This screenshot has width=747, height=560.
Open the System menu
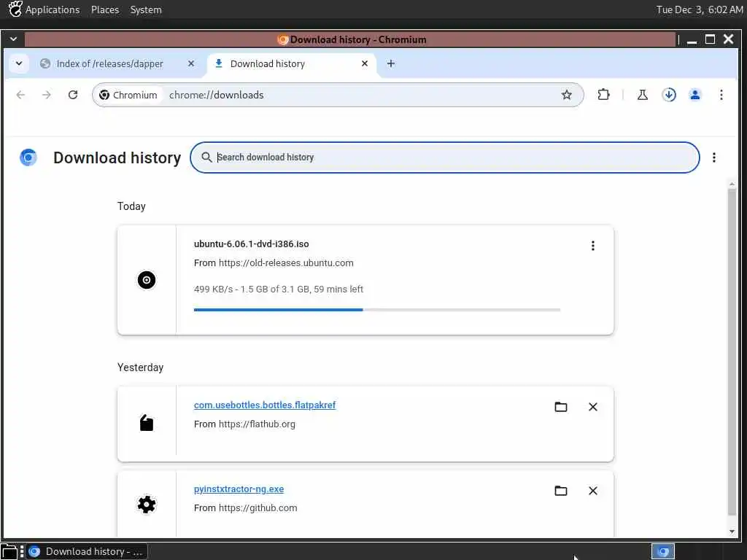[146, 9]
